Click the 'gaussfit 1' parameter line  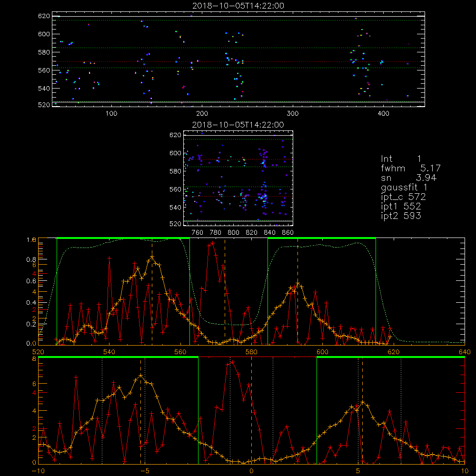(404, 187)
